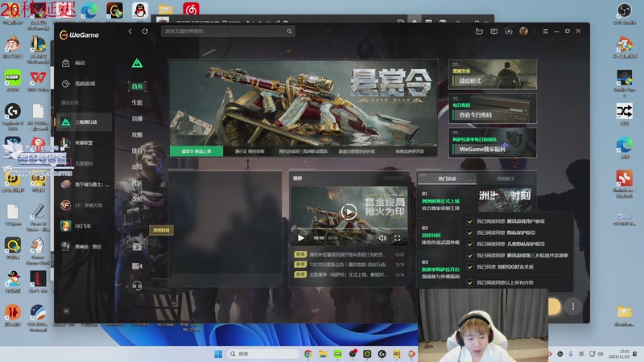Select CF: 穿越火线 in the game list
The height and width of the screenshot is (362, 644).
pos(84,205)
